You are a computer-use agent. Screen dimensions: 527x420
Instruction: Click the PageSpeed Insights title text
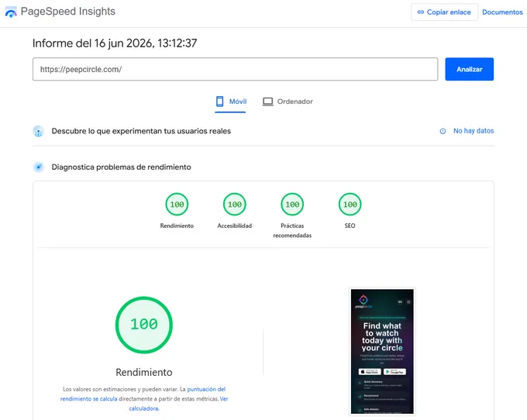pos(68,12)
